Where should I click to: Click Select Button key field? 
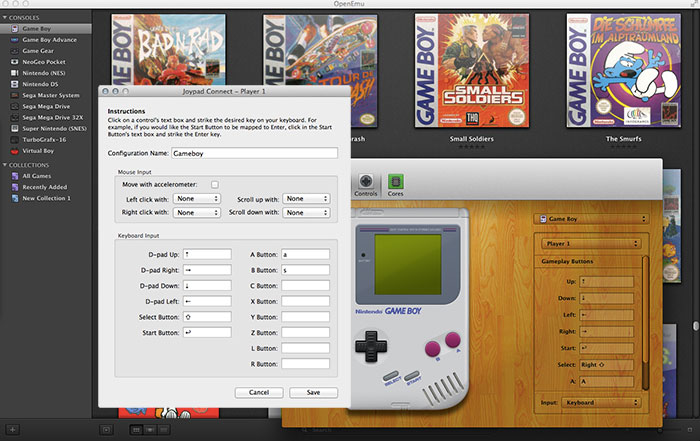point(207,317)
